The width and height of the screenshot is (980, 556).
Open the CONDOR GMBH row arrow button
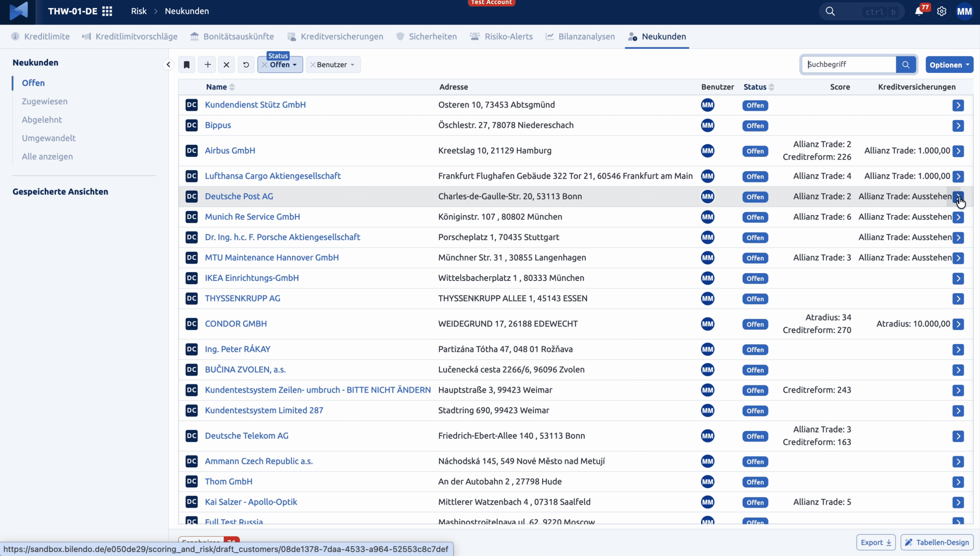958,324
